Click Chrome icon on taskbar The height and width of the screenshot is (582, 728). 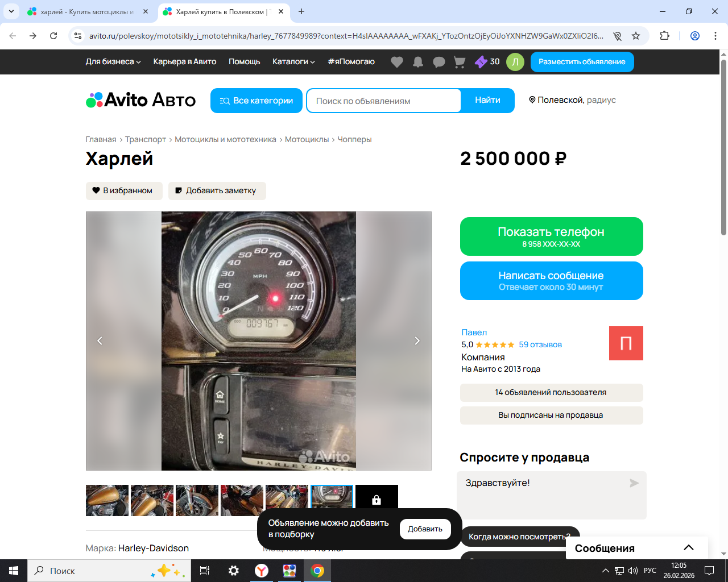(317, 571)
